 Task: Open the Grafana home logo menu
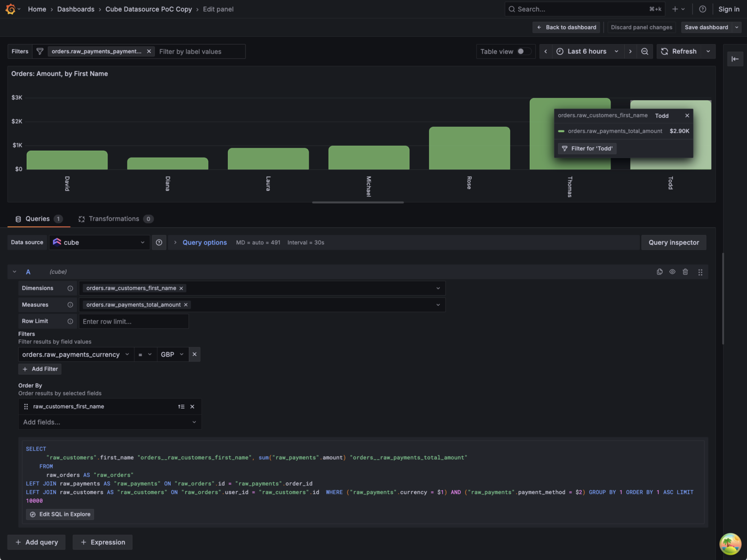click(10, 9)
